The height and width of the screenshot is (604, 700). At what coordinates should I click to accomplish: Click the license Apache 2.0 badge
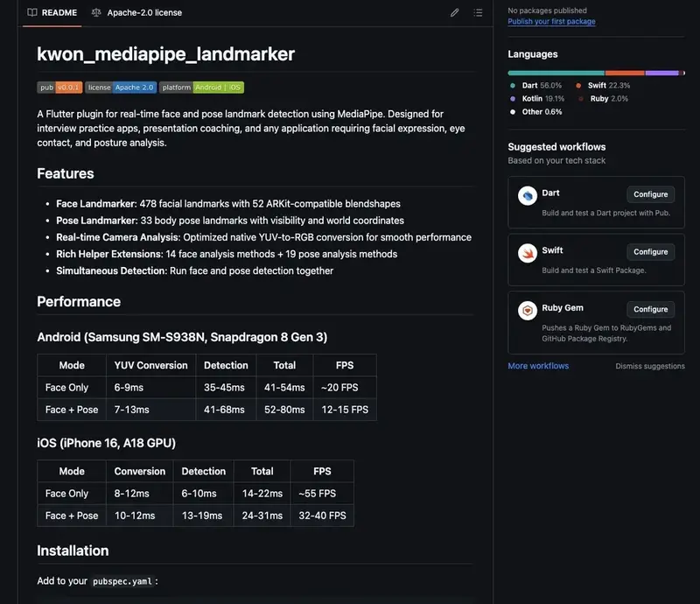click(x=121, y=88)
